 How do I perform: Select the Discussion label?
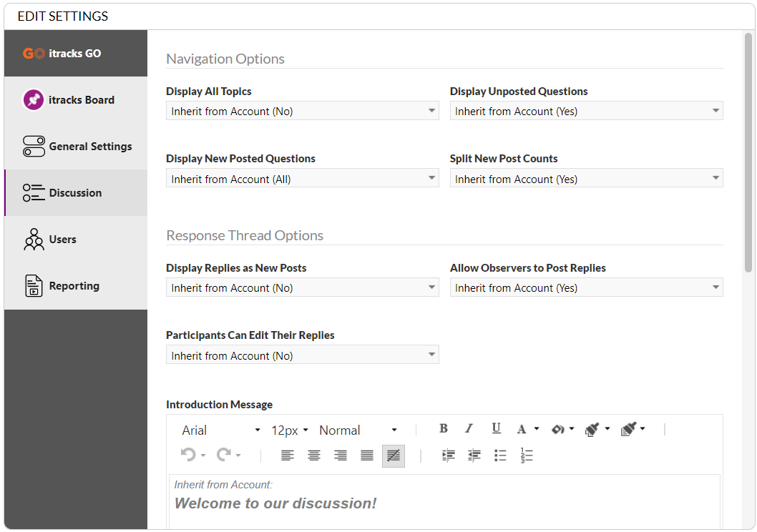tap(75, 193)
